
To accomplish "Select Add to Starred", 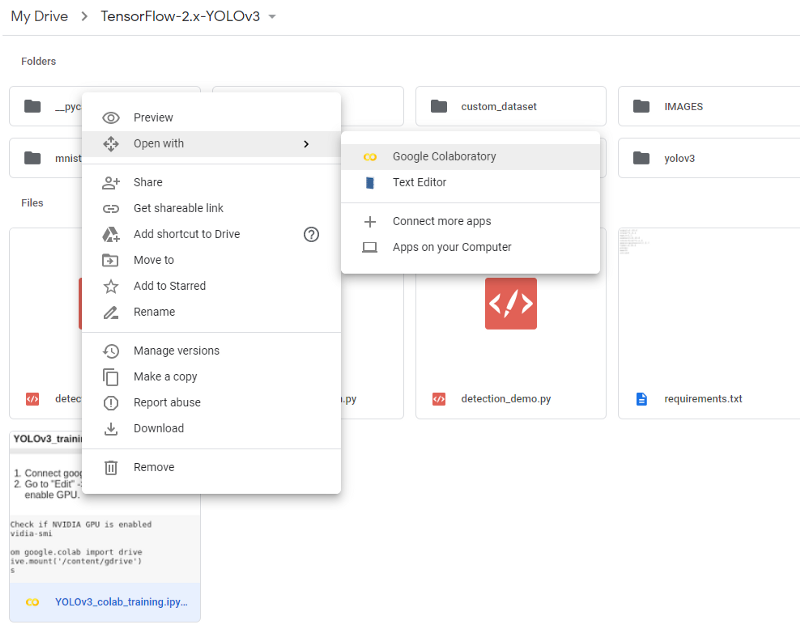I will 211,286.
